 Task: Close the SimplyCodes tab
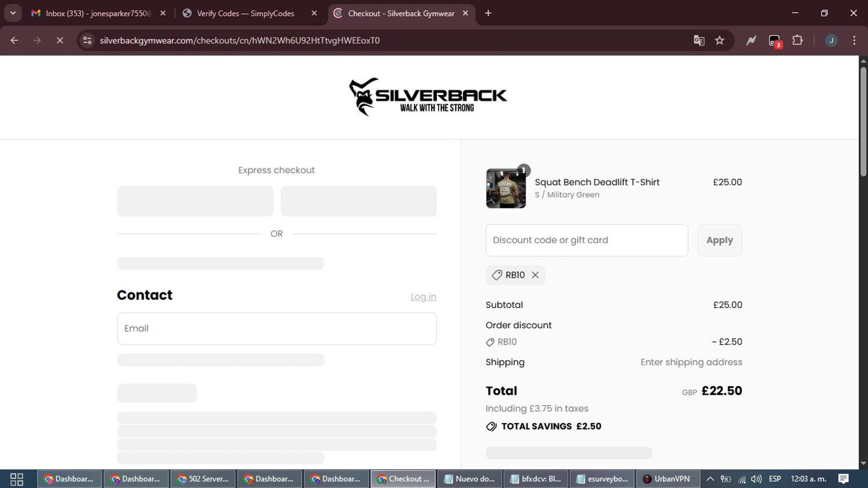[314, 13]
